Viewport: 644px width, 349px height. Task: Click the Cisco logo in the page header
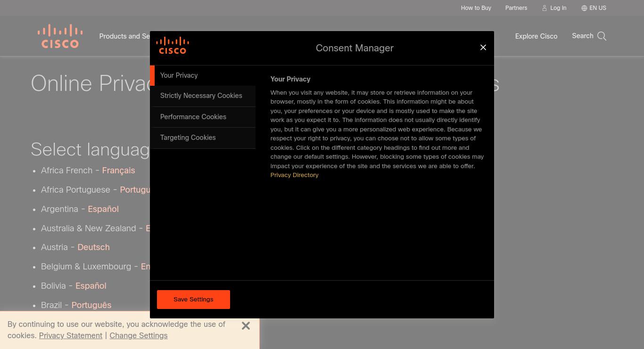(x=60, y=36)
